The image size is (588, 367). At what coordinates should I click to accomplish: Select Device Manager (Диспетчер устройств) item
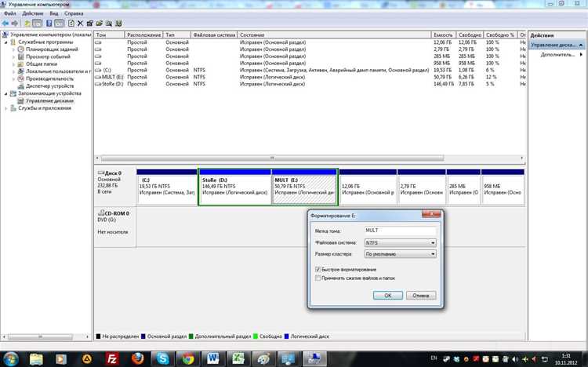click(49, 86)
